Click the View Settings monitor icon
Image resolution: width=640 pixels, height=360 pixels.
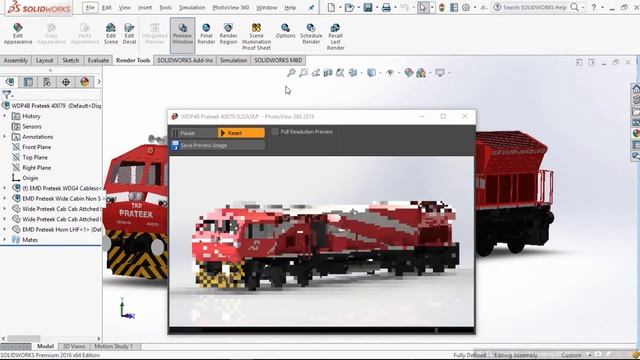click(440, 73)
